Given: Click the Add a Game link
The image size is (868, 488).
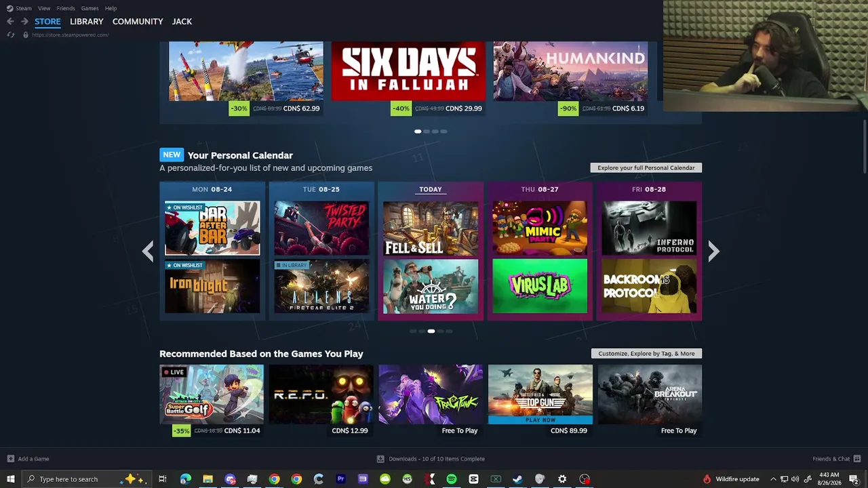Looking at the screenshot, I should 33,459.
